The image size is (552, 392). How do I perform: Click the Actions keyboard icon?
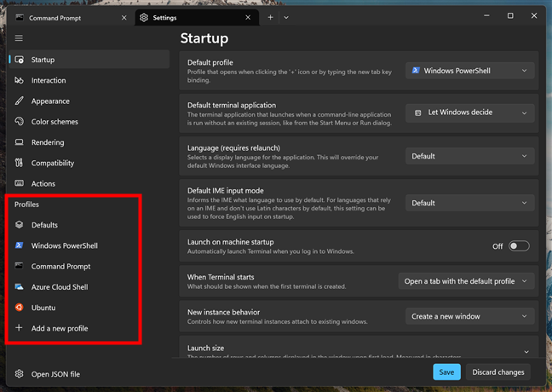pos(19,183)
